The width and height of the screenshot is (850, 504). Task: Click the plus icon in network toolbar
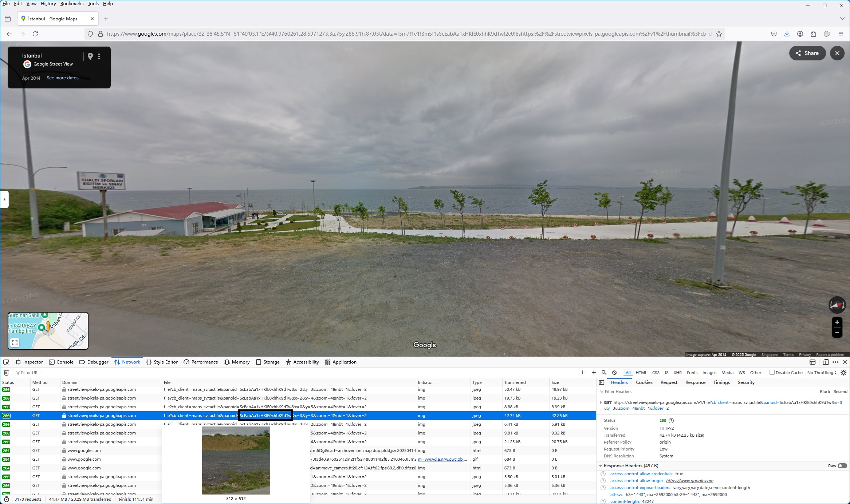coord(594,373)
